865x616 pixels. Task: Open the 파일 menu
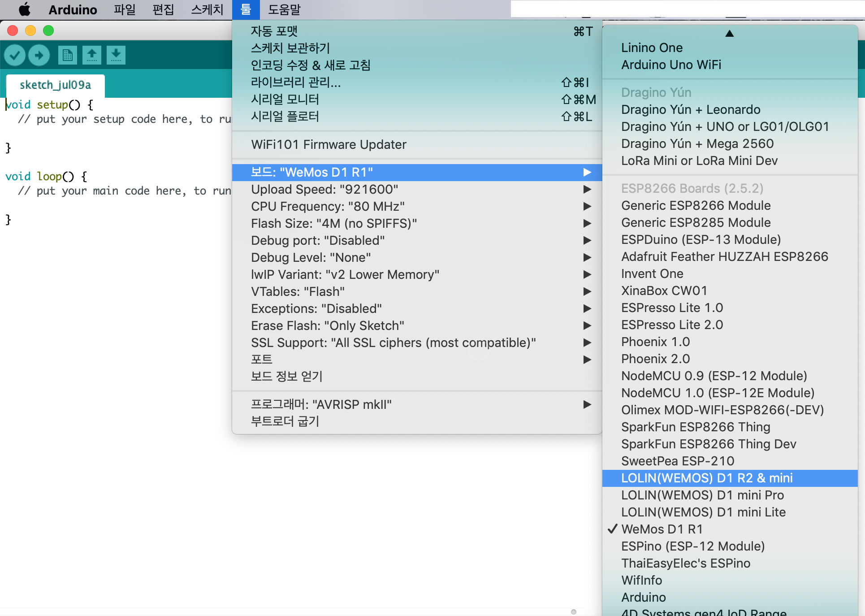click(124, 9)
